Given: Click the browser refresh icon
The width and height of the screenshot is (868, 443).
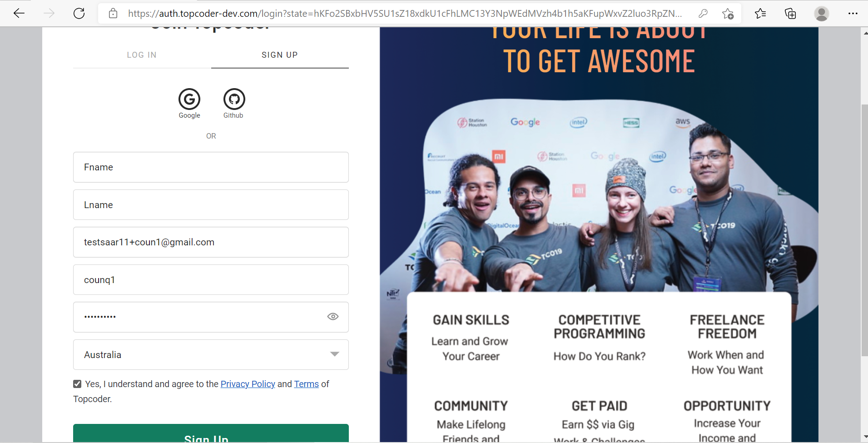Looking at the screenshot, I should coord(79,13).
